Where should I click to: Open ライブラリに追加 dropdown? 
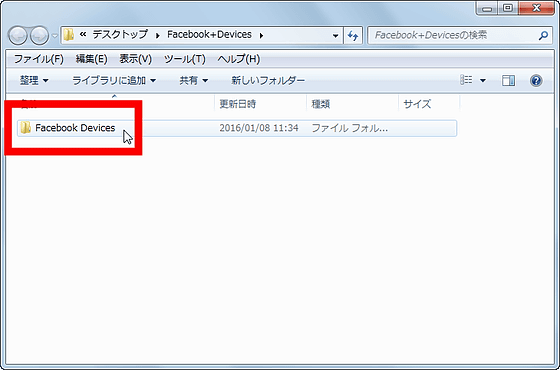point(114,81)
